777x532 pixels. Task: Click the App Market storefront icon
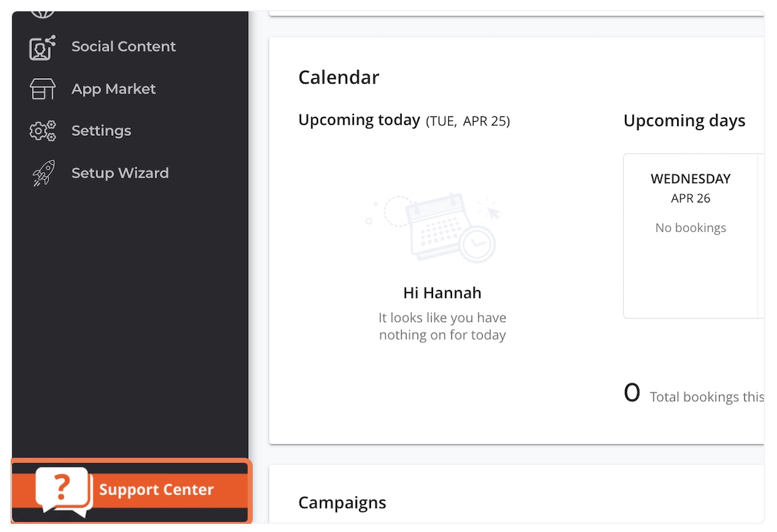click(x=43, y=89)
